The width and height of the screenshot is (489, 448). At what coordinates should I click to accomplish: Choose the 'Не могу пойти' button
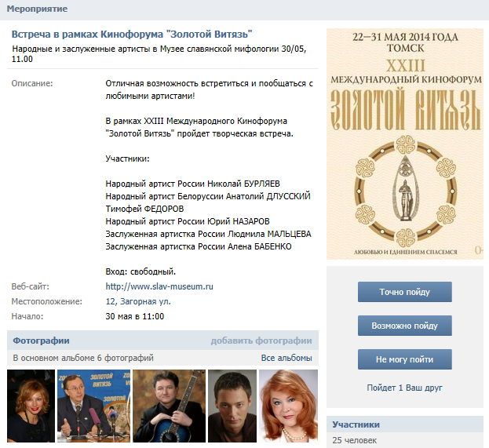[x=404, y=359]
